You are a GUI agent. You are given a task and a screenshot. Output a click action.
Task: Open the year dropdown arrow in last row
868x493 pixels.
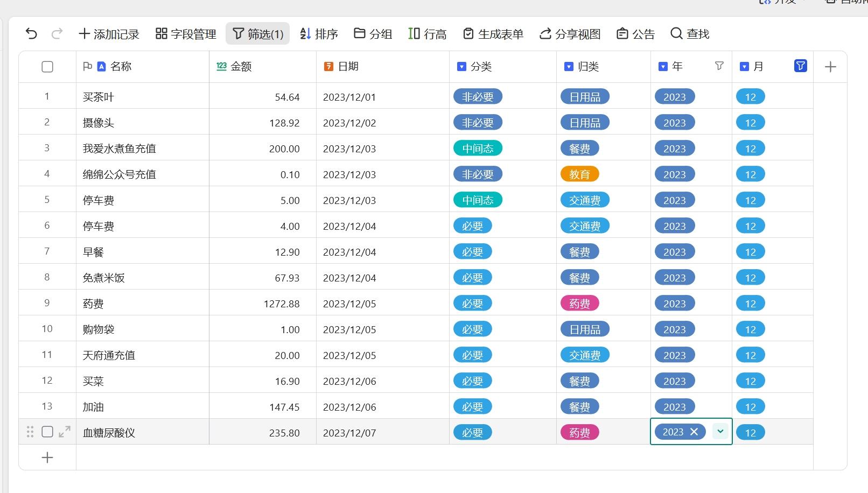point(720,431)
